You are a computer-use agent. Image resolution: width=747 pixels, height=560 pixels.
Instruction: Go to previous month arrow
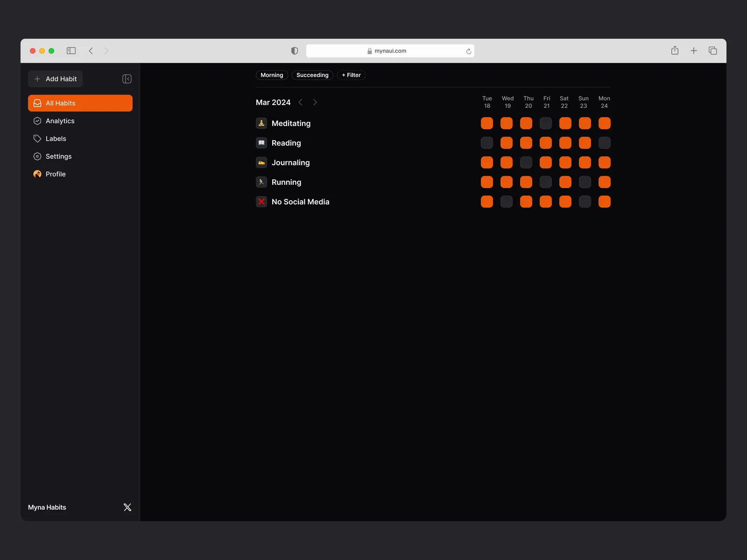pos(300,102)
